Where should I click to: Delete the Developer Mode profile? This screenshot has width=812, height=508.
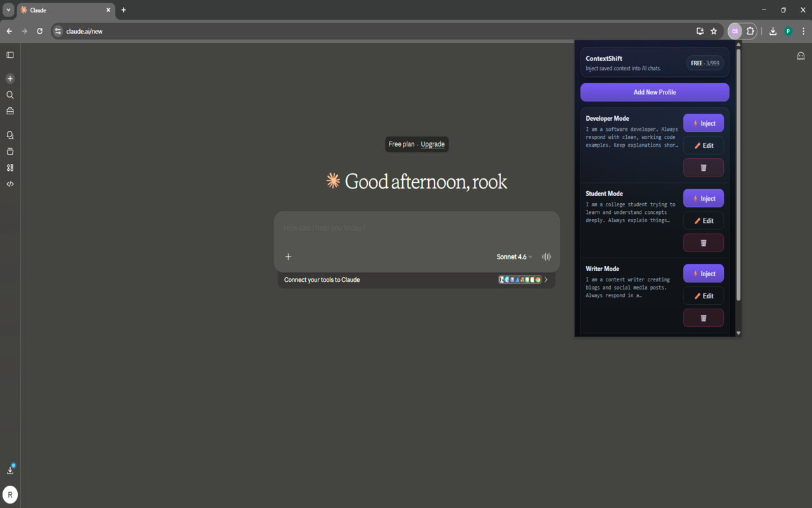click(704, 168)
